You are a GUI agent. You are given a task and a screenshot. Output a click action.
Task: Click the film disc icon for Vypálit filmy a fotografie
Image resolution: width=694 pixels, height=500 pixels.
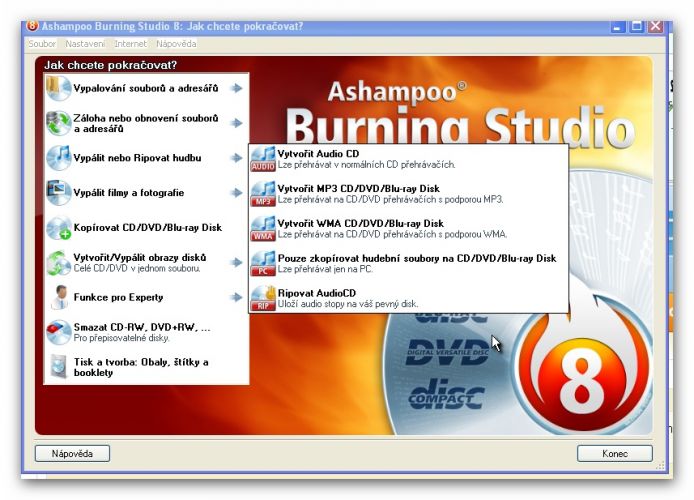point(58,192)
